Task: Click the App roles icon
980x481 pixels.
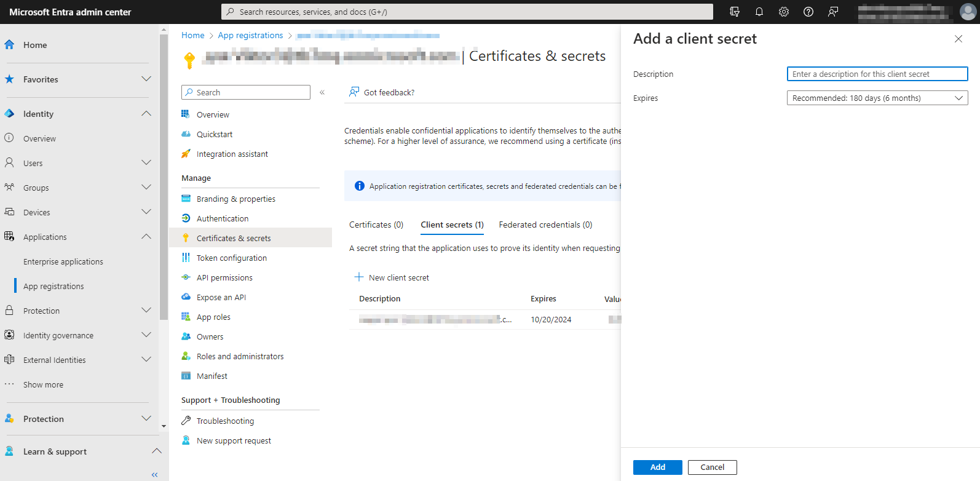Action: pyautogui.click(x=186, y=317)
